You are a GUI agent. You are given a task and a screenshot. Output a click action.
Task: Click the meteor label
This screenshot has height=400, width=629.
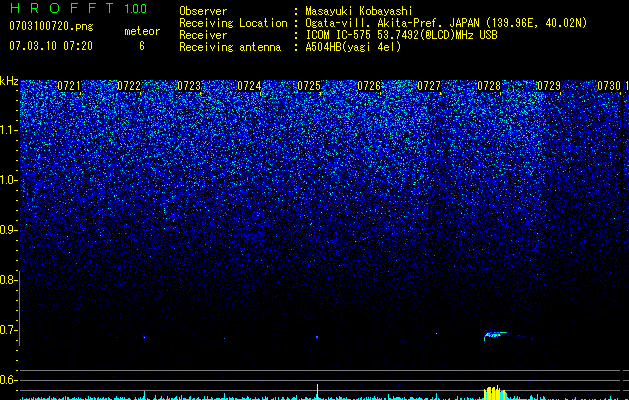(142, 31)
